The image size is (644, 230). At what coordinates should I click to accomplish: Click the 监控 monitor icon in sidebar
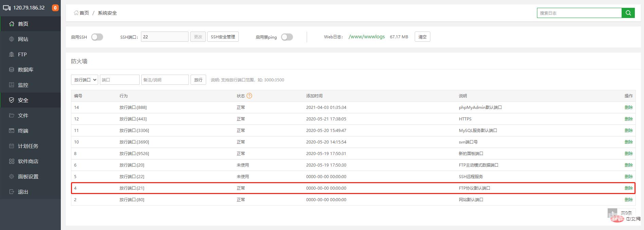(12, 85)
